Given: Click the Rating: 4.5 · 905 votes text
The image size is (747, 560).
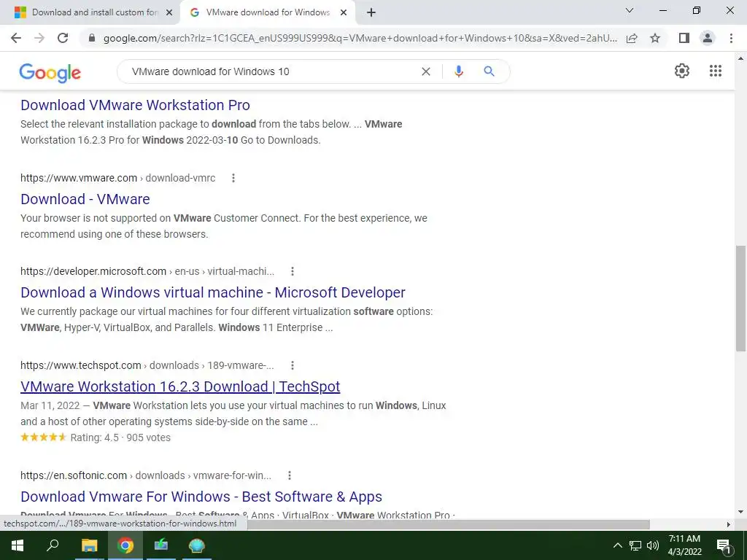Looking at the screenshot, I should (120, 437).
